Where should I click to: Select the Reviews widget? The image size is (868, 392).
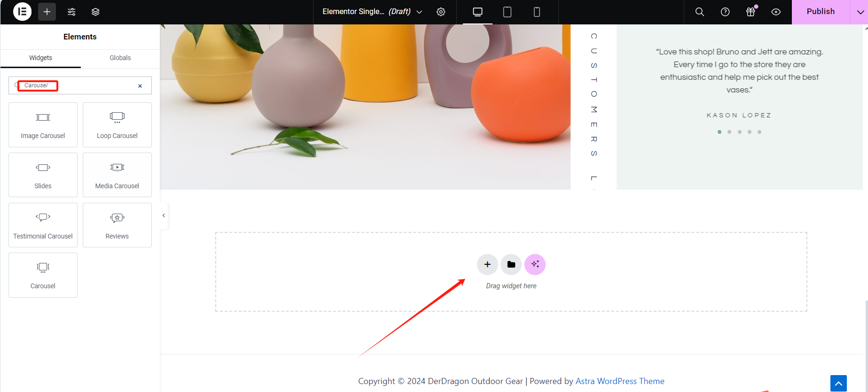click(x=117, y=225)
